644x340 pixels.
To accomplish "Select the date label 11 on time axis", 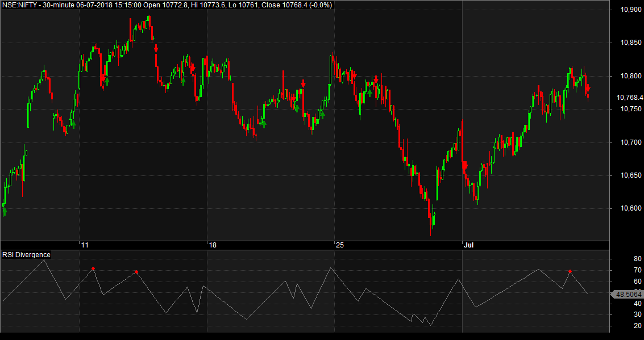I will click(x=85, y=245).
